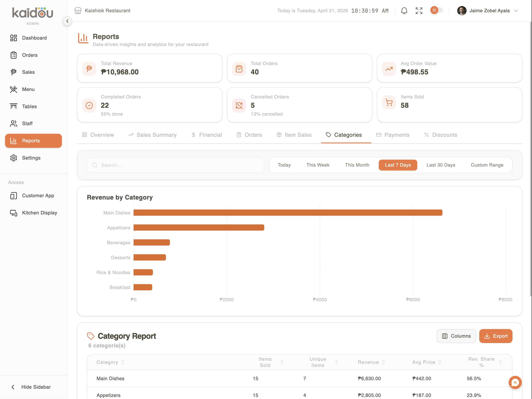Open Settings via the gear icon

[x=31, y=158]
